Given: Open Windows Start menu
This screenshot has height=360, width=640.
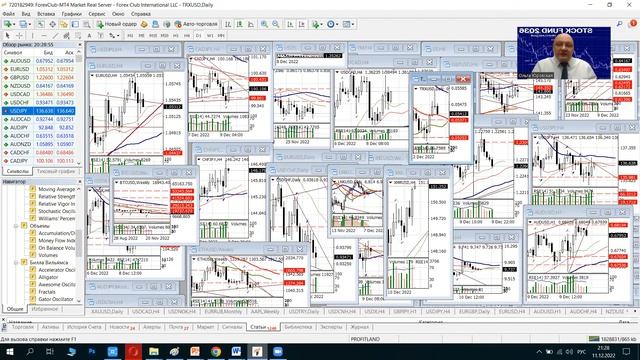Looking at the screenshot, I should click(9, 351).
